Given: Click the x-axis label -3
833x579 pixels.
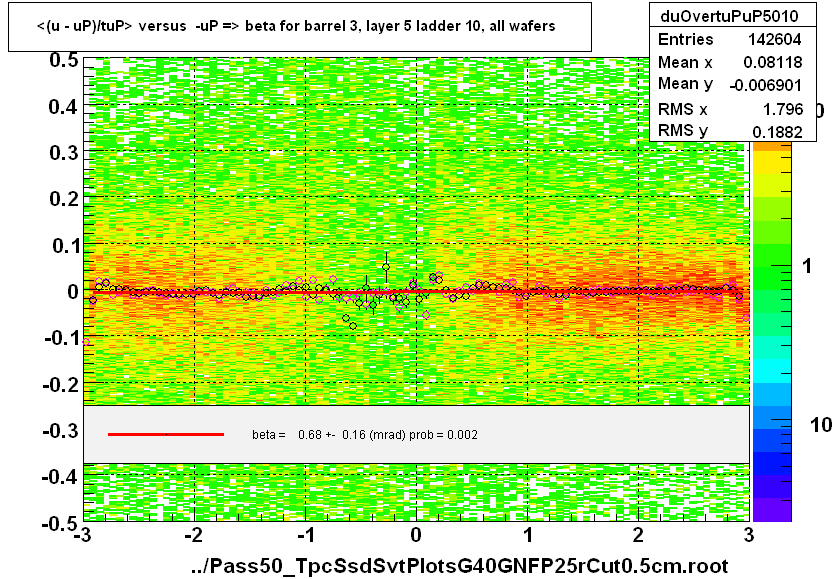Looking at the screenshot, I should pyautogui.click(x=83, y=534).
